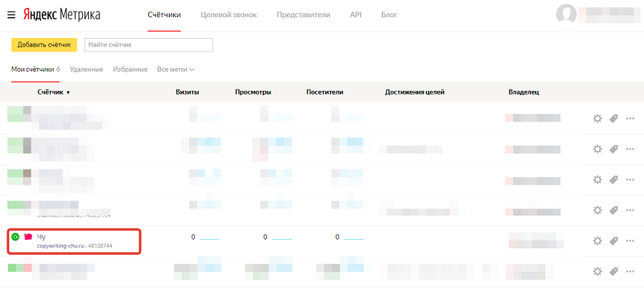644x302 pixels.
Task: Open the API section in the top navigation
Action: 356,14
